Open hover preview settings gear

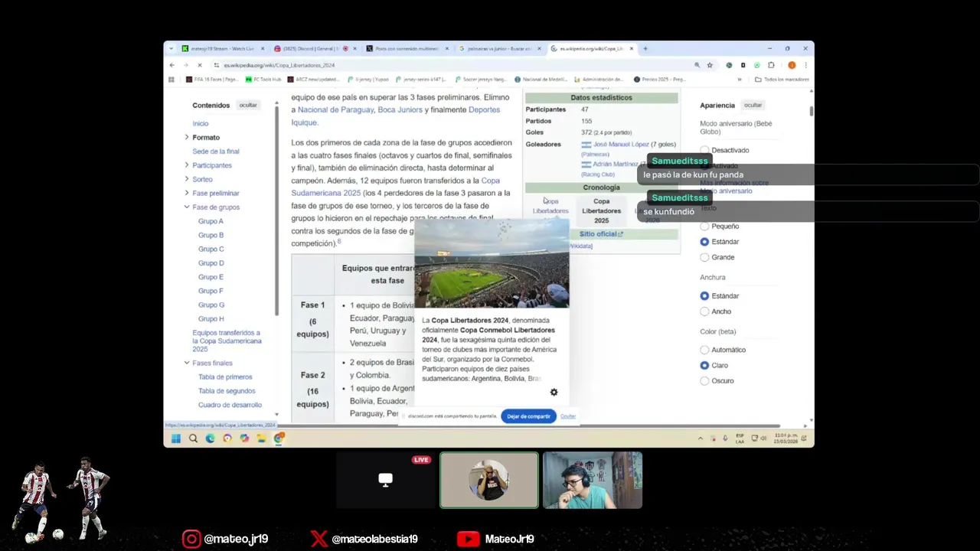point(554,392)
